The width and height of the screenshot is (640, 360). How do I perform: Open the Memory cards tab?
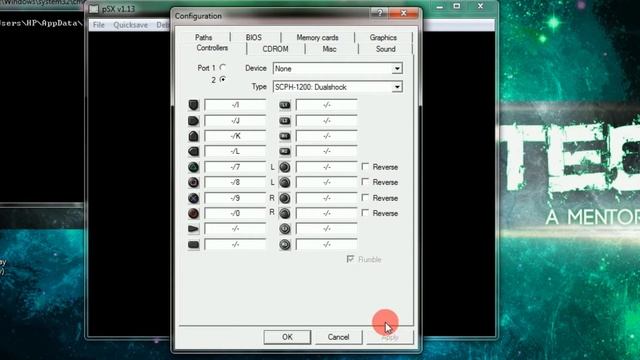click(317, 38)
